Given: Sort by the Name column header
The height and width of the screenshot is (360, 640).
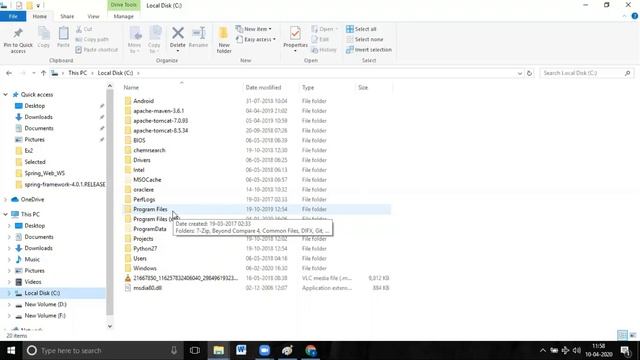Looking at the screenshot, I should pos(182,87).
